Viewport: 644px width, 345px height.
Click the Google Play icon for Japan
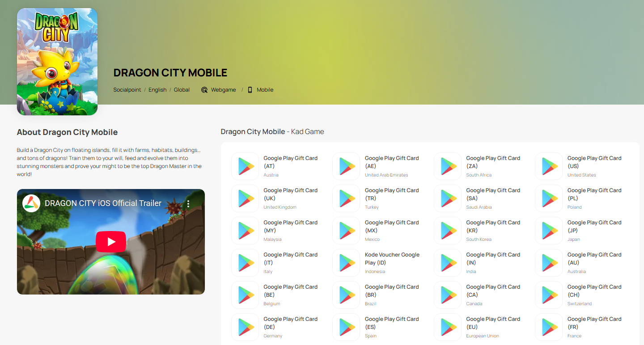[549, 231]
